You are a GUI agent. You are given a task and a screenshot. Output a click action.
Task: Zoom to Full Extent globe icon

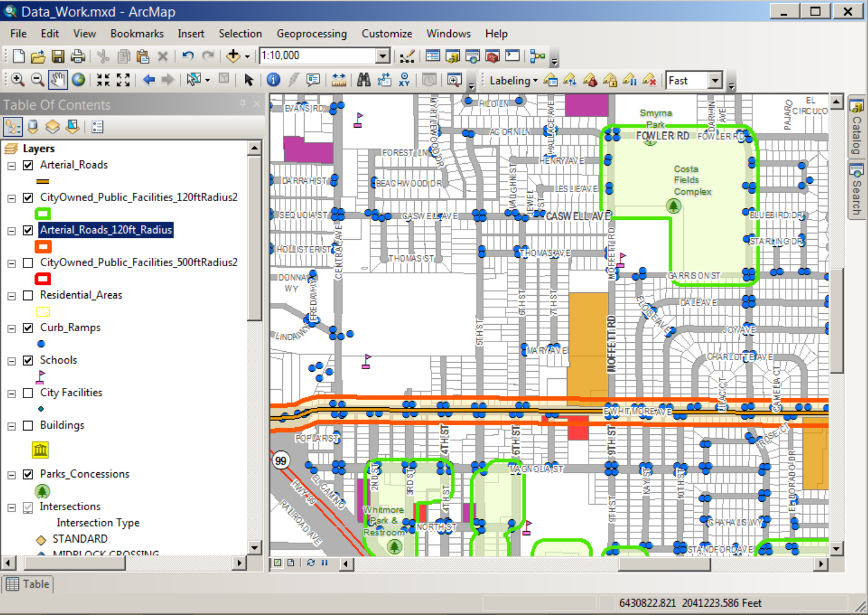[x=78, y=80]
